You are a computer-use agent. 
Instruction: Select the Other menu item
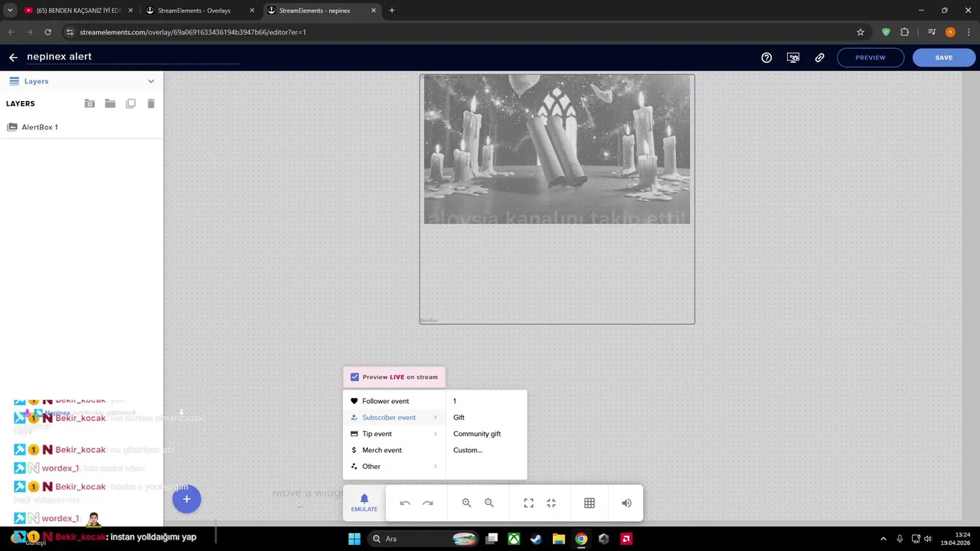click(x=394, y=467)
